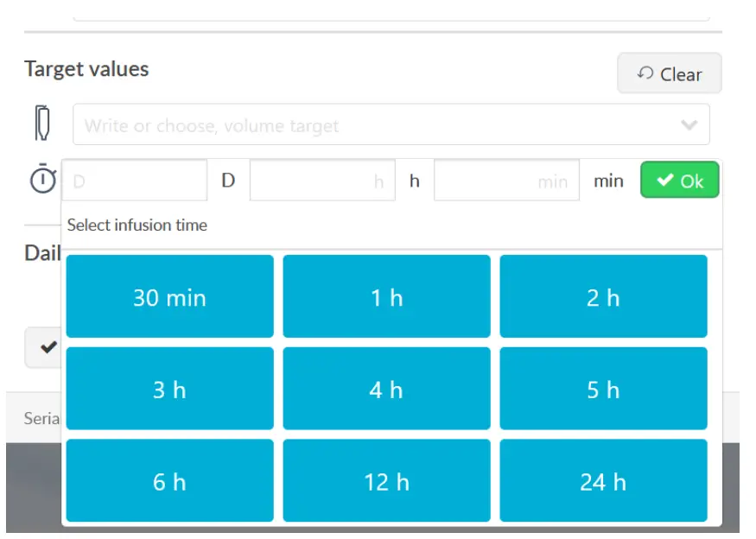
Task: Select 6 h infusion time
Action: [169, 480]
